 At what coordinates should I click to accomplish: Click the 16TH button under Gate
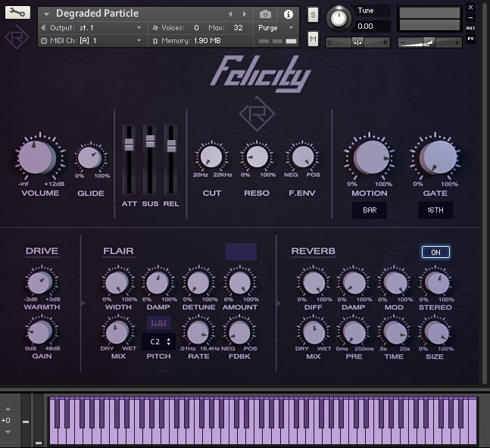(435, 210)
